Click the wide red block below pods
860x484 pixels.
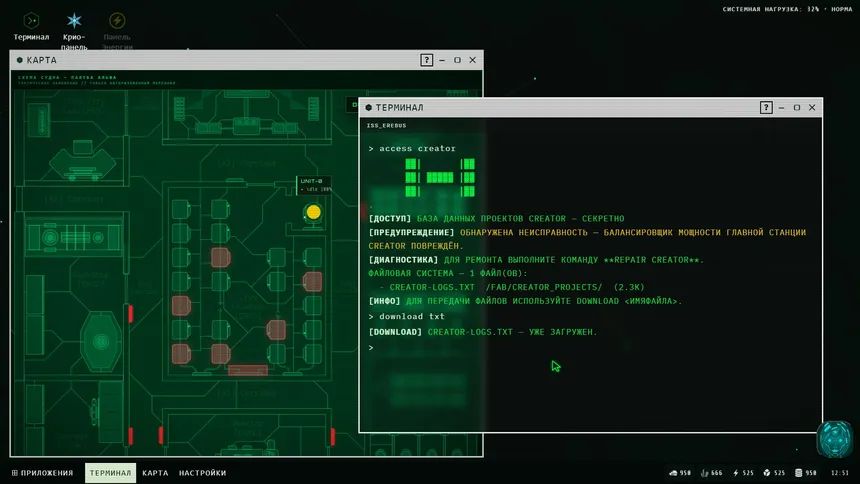[x=248, y=370]
